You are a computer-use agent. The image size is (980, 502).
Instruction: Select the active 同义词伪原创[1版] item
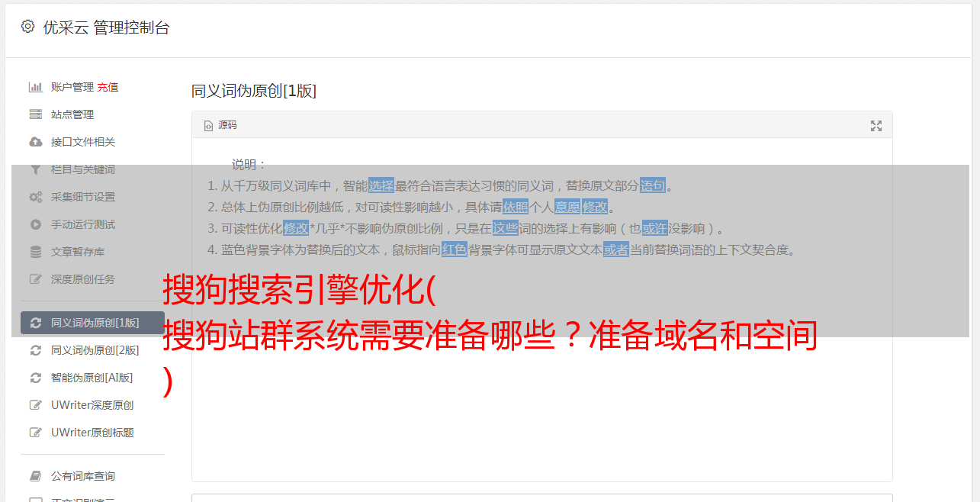click(x=92, y=323)
